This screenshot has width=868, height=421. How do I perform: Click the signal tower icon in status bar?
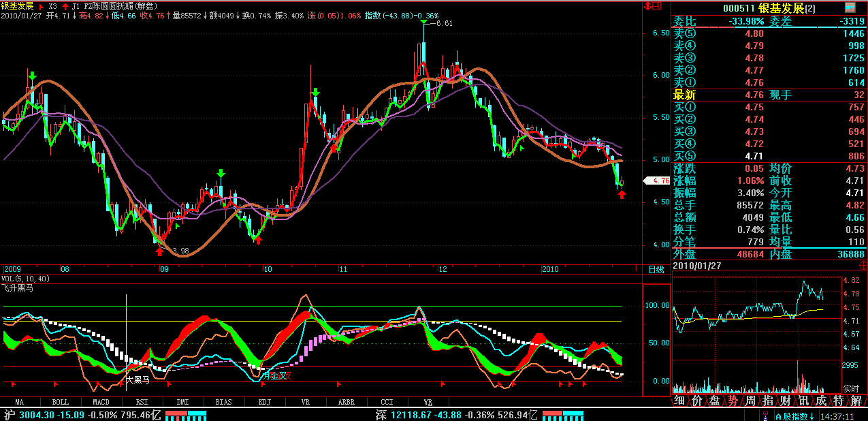pyautogui.click(x=767, y=415)
